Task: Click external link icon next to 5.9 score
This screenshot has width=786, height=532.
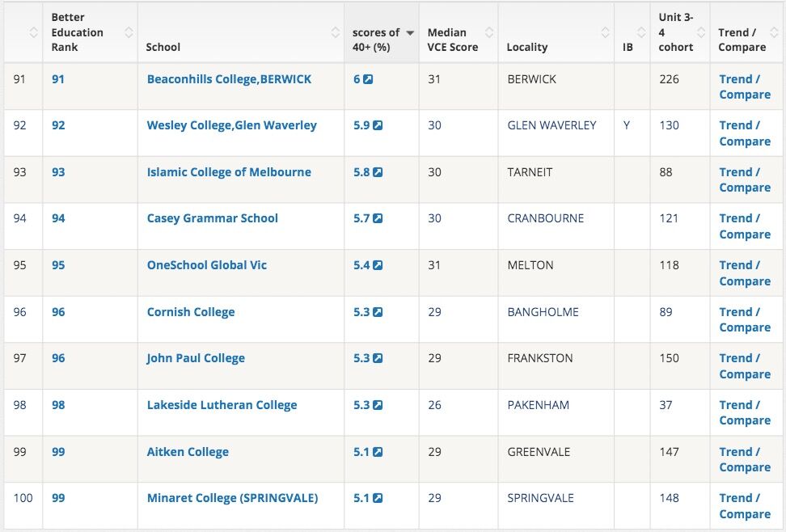Action: coord(378,126)
